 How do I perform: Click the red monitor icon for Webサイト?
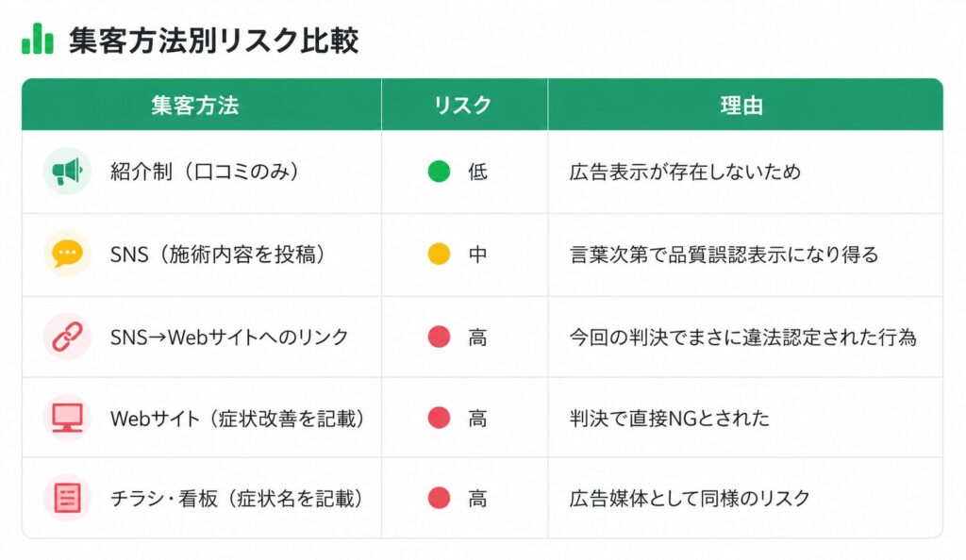[x=67, y=418]
